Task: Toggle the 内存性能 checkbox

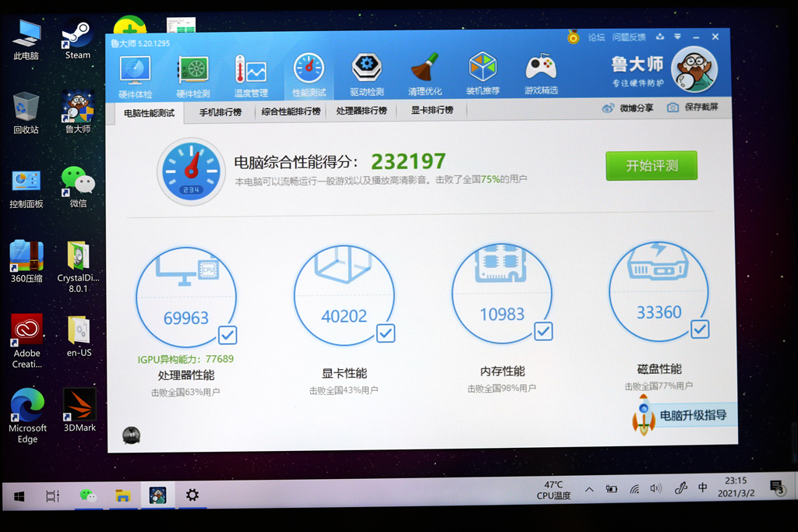Action: 543,331
